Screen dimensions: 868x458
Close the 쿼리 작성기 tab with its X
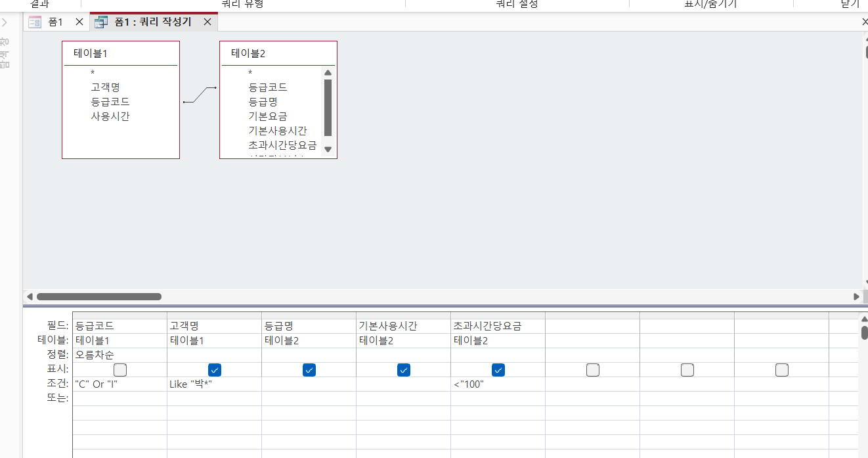pos(207,22)
